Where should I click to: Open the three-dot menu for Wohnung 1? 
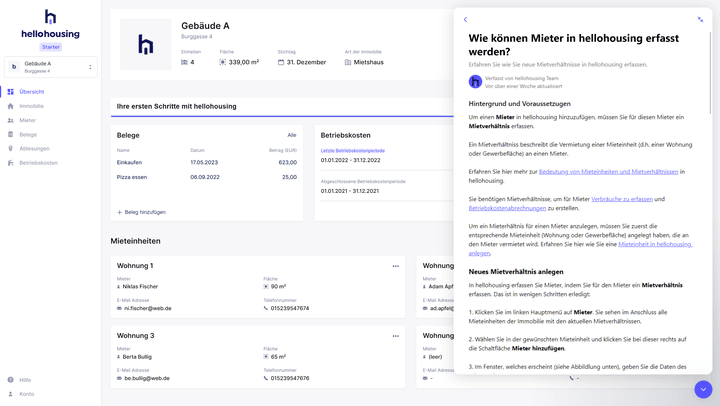tap(396, 266)
